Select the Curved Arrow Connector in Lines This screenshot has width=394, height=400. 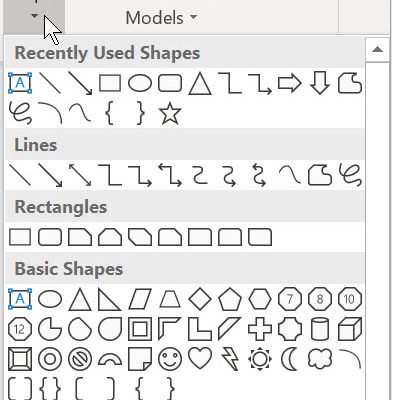tap(230, 175)
